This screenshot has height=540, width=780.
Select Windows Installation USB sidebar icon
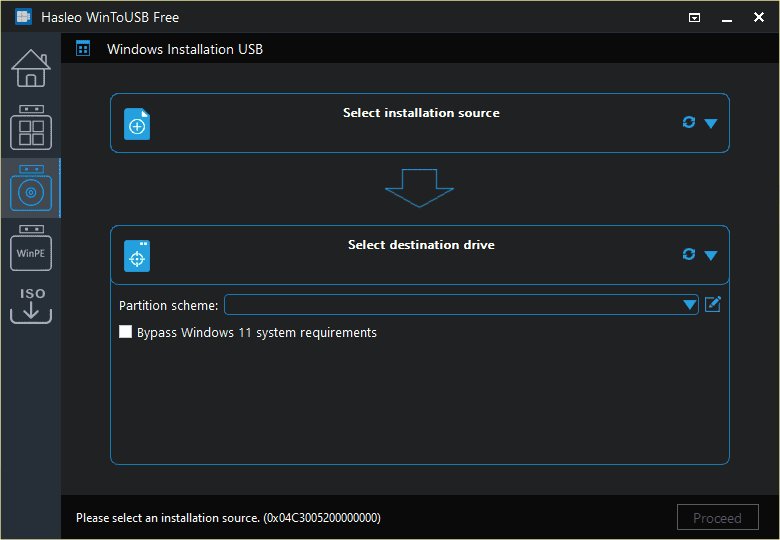click(30, 188)
